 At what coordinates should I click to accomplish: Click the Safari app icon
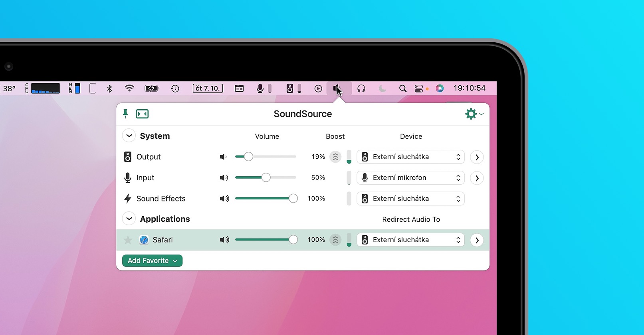144,240
